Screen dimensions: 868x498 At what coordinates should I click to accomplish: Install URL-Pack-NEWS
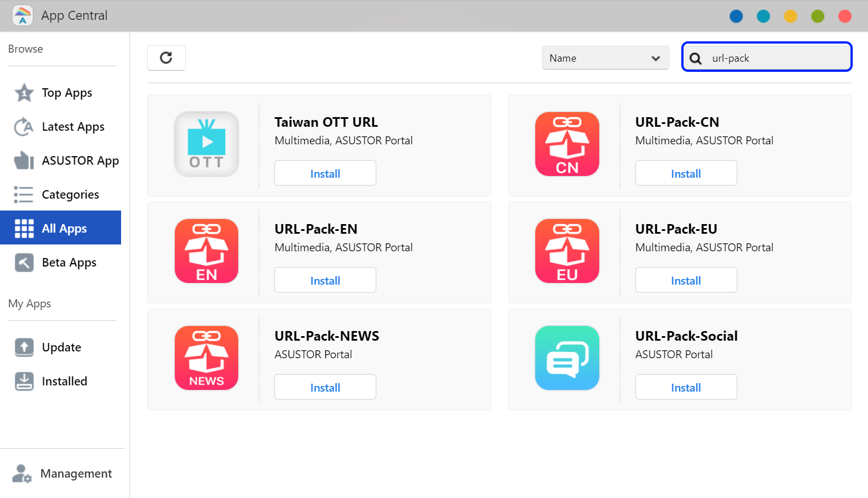325,387
